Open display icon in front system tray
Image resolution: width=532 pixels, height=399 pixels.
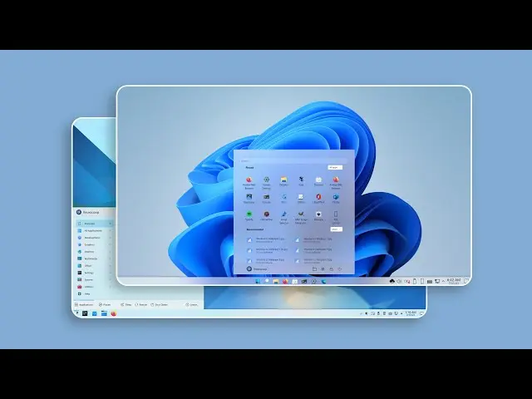tap(437, 281)
